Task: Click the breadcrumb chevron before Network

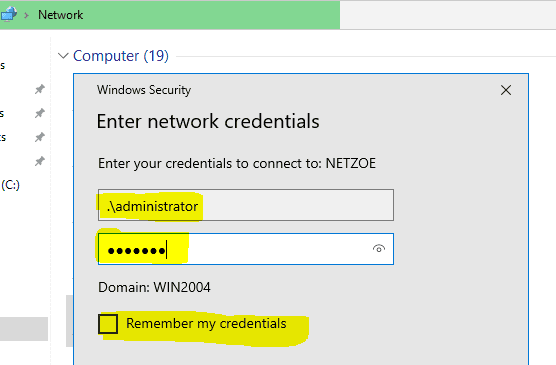Action: tap(26, 15)
